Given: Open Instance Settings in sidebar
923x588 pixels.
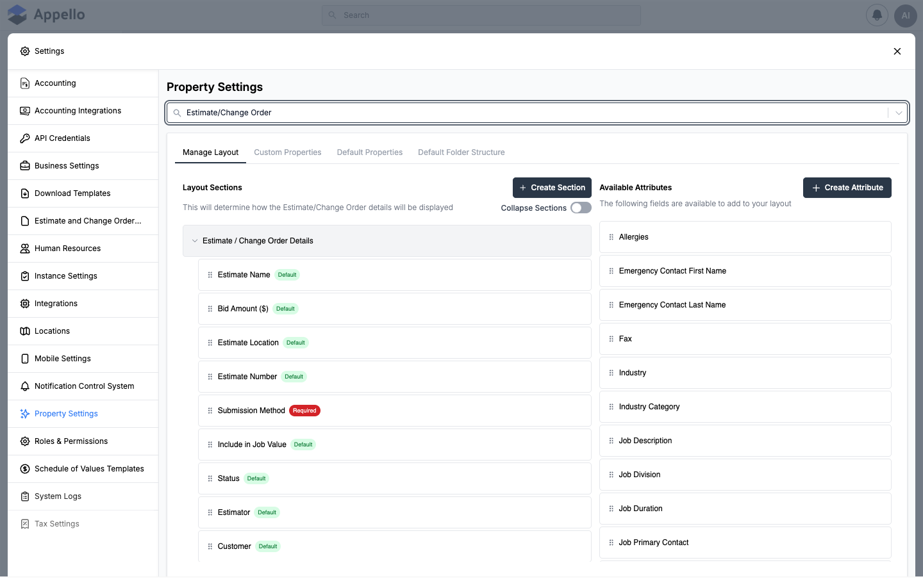Looking at the screenshot, I should 83,276.
